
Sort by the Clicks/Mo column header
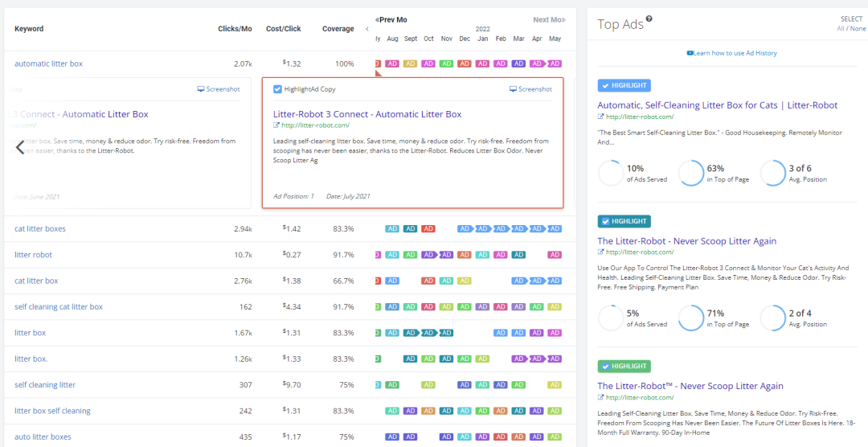click(x=235, y=29)
